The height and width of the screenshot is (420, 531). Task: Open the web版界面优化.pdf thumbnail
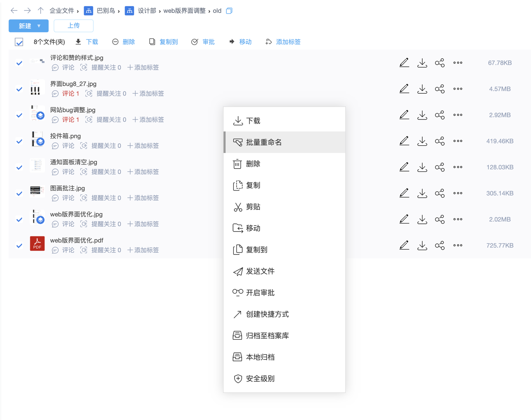coord(37,243)
